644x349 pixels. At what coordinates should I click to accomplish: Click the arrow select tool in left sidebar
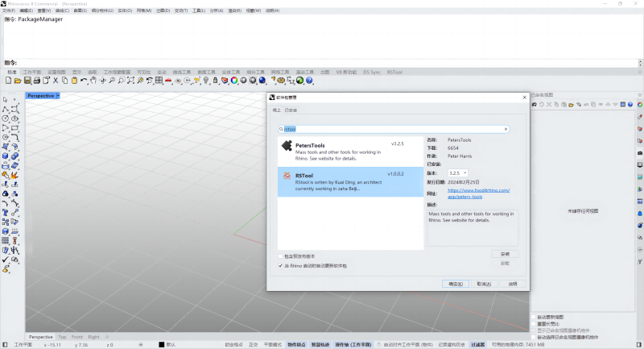(6, 100)
